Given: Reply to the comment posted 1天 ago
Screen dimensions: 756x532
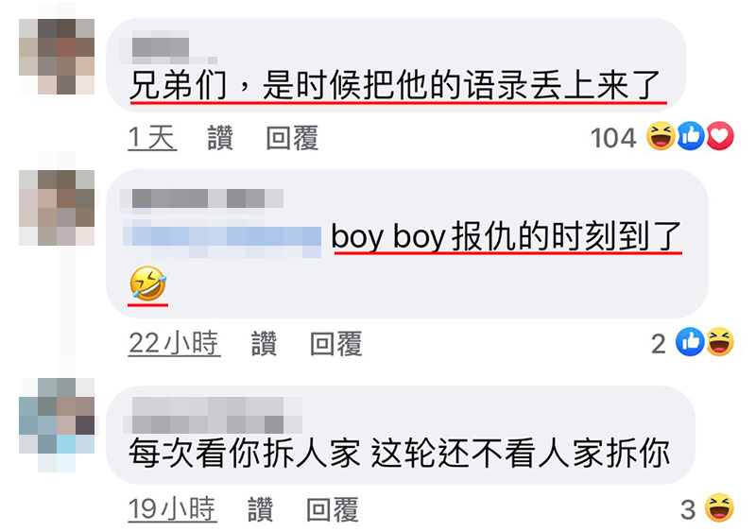Looking at the screenshot, I should click(292, 138).
